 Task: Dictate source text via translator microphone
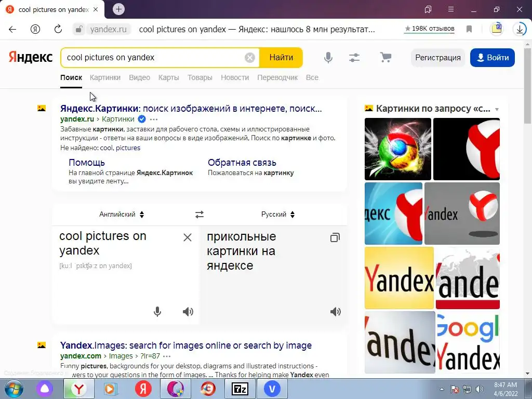point(157,312)
